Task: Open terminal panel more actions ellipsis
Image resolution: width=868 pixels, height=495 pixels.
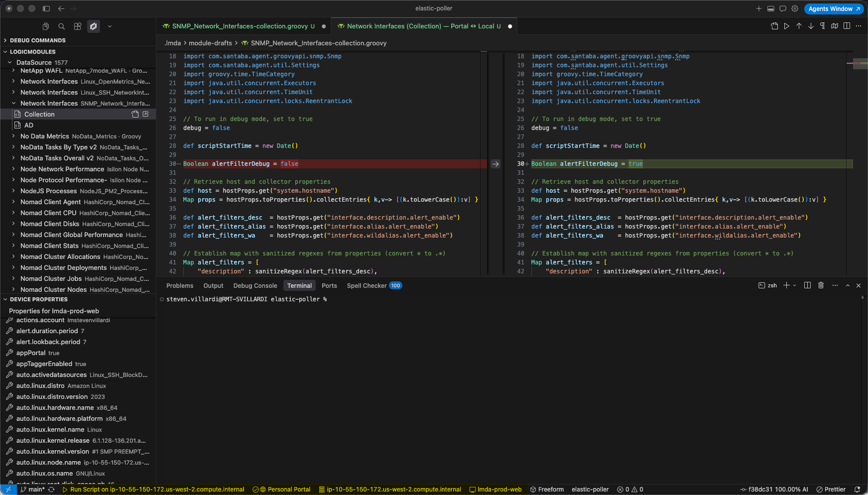Action: click(835, 285)
